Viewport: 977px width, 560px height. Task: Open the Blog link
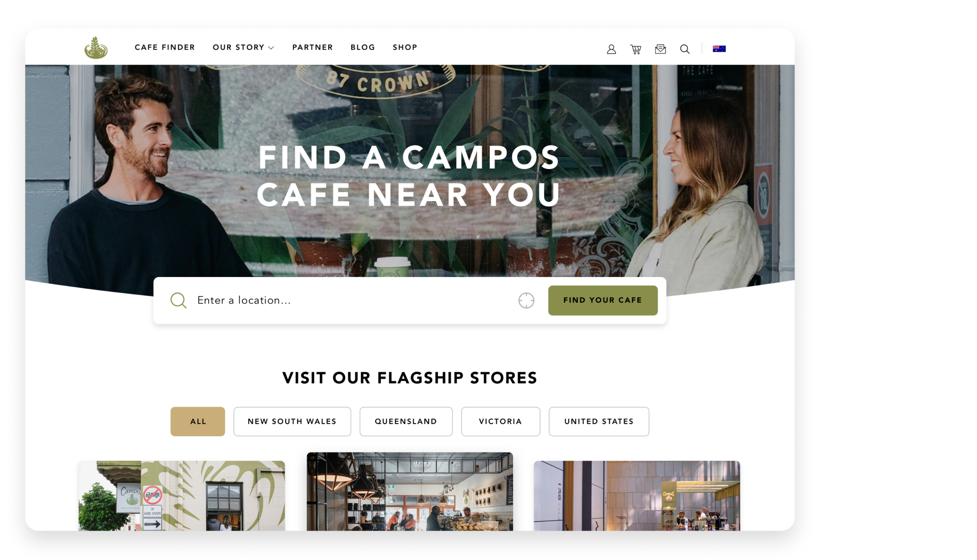(x=363, y=47)
